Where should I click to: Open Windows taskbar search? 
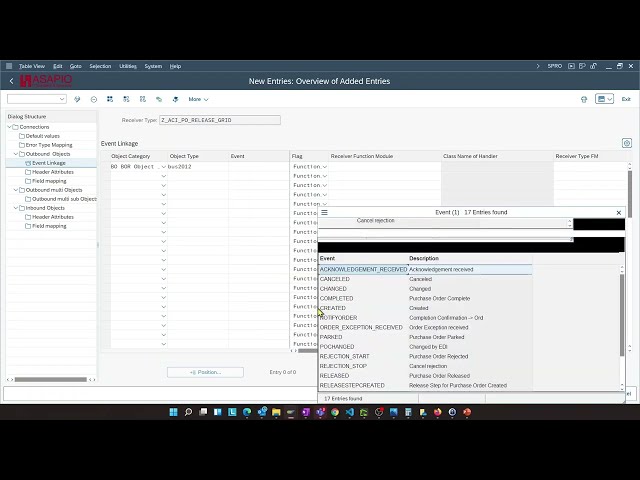pos(188,412)
